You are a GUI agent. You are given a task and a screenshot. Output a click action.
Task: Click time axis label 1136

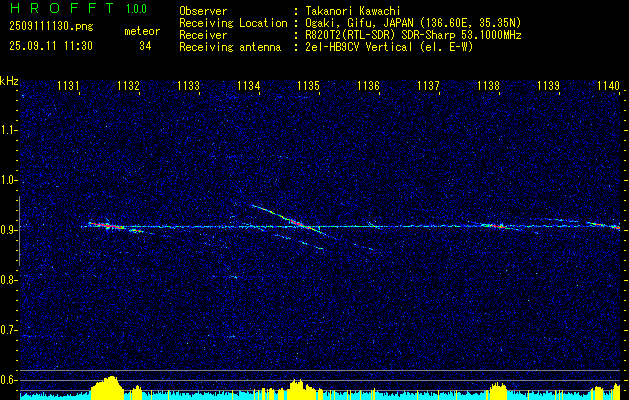tap(368, 85)
